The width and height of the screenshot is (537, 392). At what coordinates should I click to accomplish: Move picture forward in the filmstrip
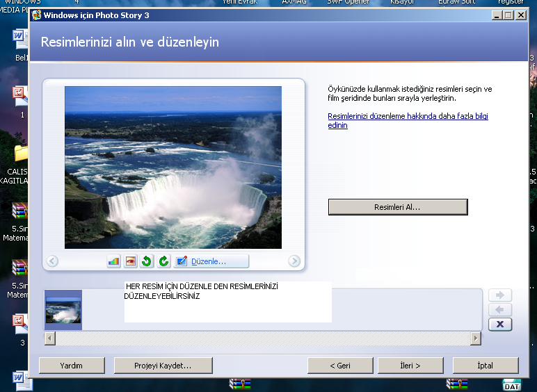tap(500, 295)
